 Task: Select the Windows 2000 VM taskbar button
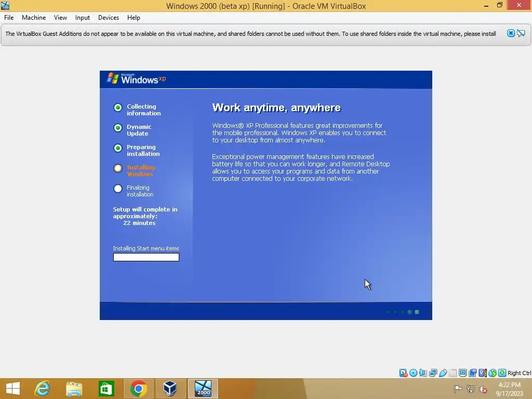click(203, 389)
